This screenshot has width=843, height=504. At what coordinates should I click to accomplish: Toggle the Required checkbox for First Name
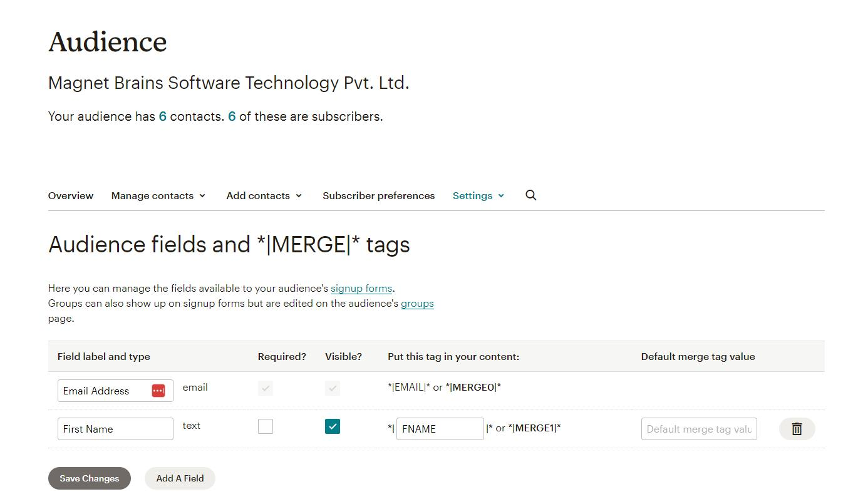pyautogui.click(x=266, y=426)
